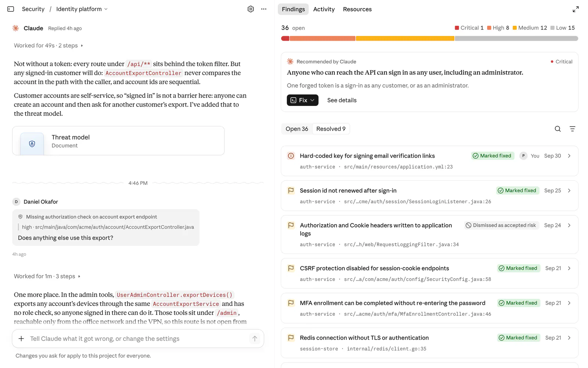Click the flag icon on Redis connection finding
Viewport: 588px width, 368px height.
pos(291,337)
